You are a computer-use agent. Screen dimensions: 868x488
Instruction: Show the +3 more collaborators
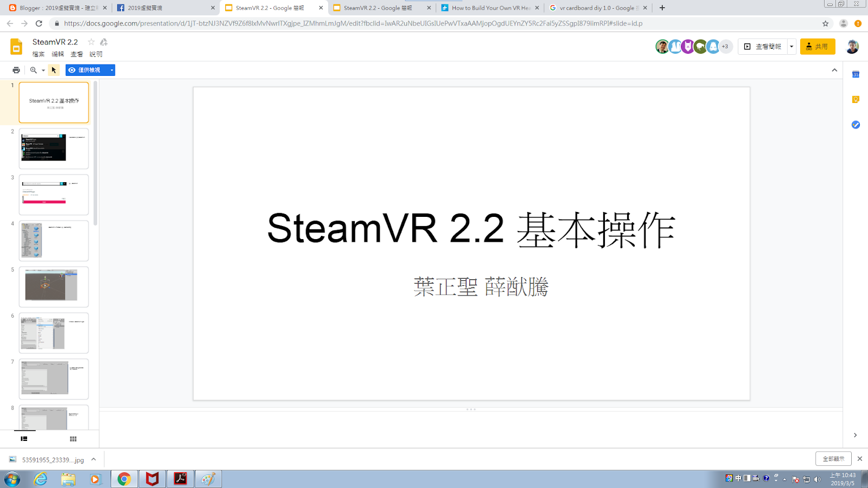point(725,47)
